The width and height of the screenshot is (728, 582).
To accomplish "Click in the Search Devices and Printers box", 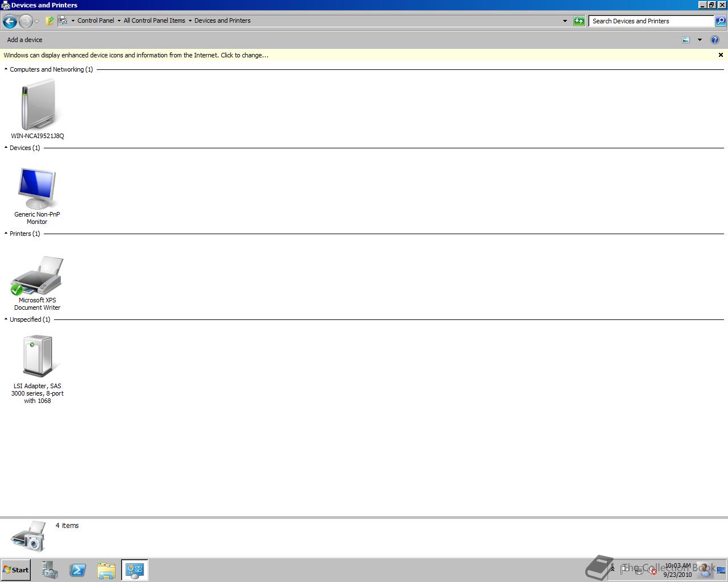I will [x=651, y=21].
